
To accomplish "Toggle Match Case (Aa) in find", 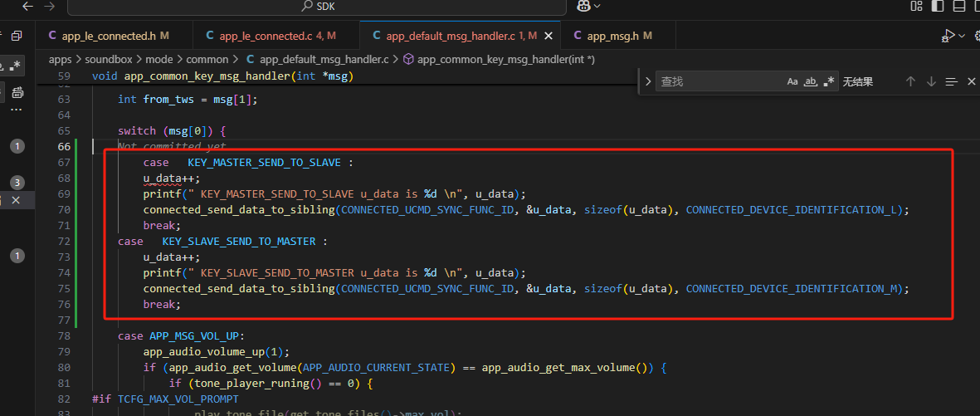I will coord(792,81).
